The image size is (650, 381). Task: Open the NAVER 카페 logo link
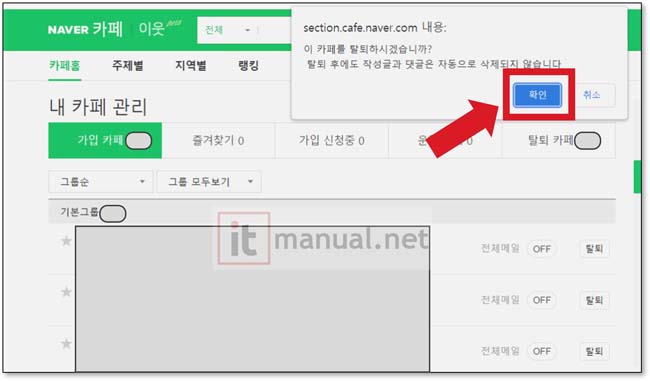(x=85, y=29)
